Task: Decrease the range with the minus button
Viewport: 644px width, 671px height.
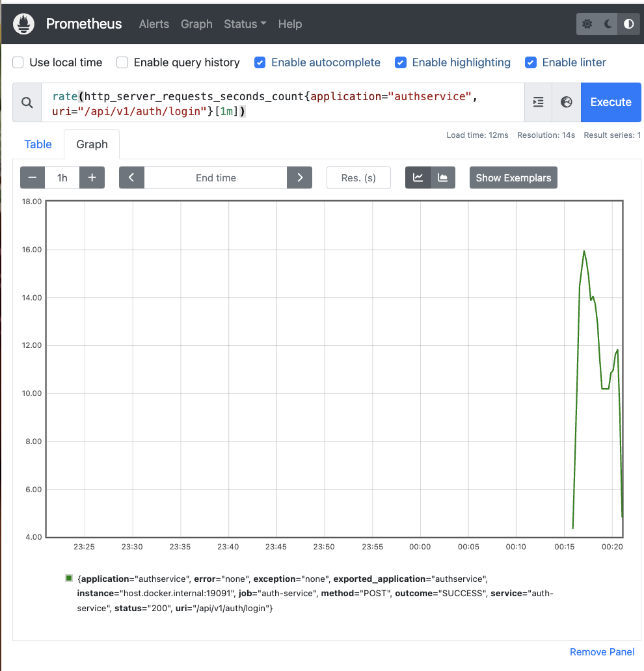Action: point(33,178)
